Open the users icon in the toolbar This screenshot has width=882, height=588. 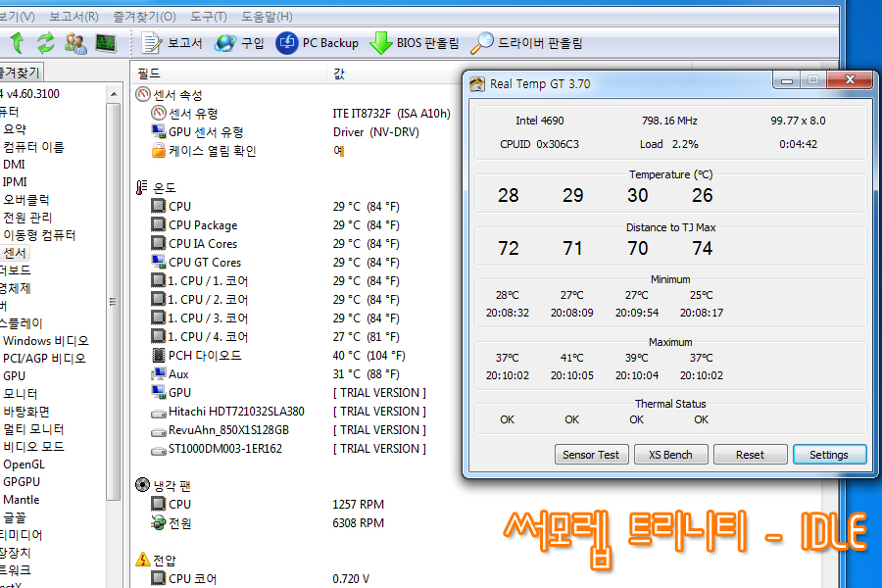click(x=75, y=43)
